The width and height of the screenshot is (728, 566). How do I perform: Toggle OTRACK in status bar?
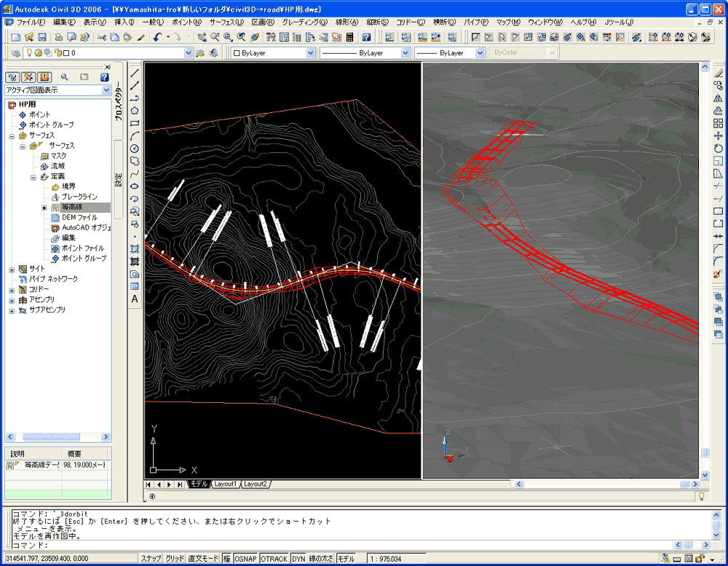point(274,559)
